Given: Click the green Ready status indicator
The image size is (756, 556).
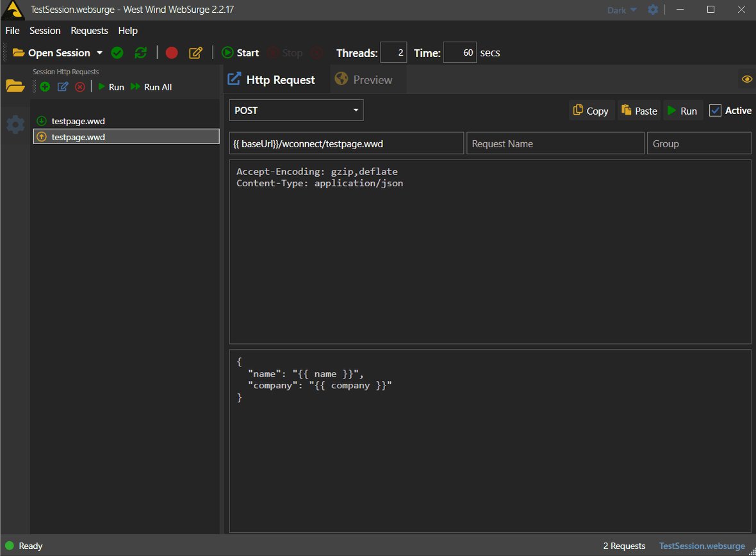Looking at the screenshot, I should pyautogui.click(x=9, y=546).
